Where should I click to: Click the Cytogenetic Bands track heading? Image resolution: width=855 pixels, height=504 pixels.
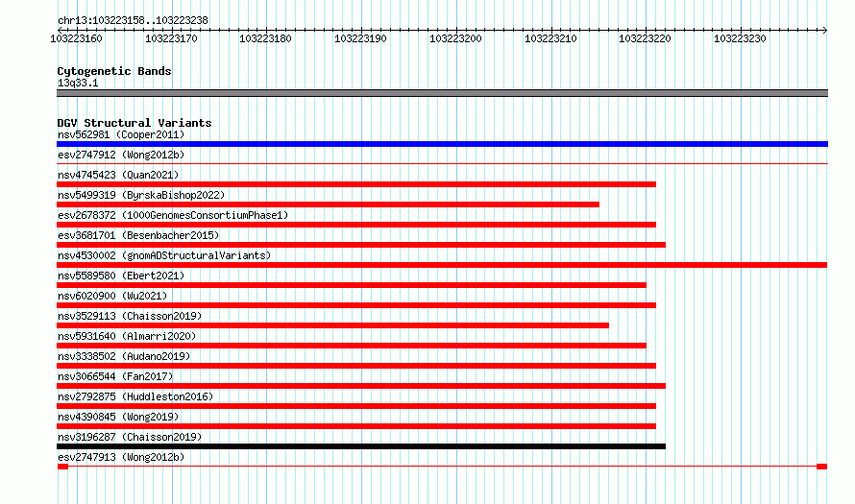point(114,71)
